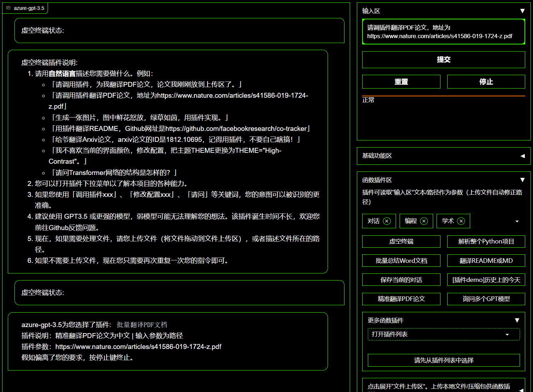Collapse the 更多函数插件 section
Screen dimensions: 533x392
point(517,320)
